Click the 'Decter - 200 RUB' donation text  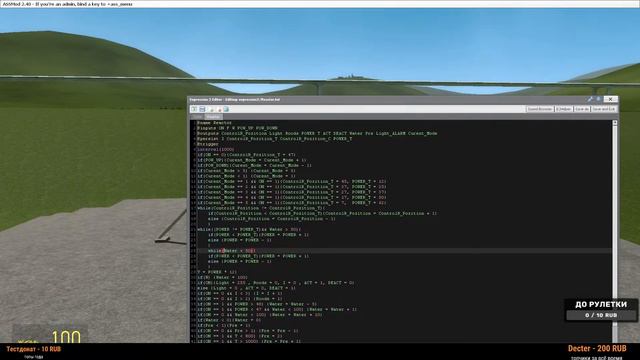point(597,349)
